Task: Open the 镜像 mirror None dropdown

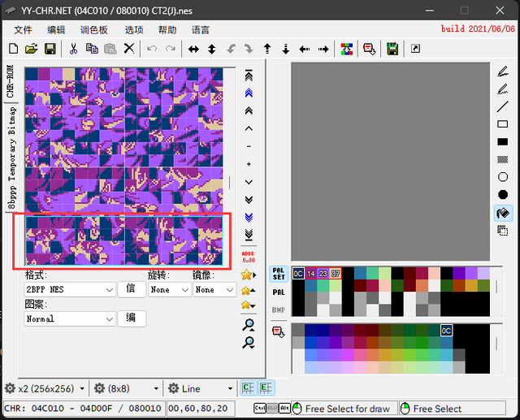Action: [214, 290]
